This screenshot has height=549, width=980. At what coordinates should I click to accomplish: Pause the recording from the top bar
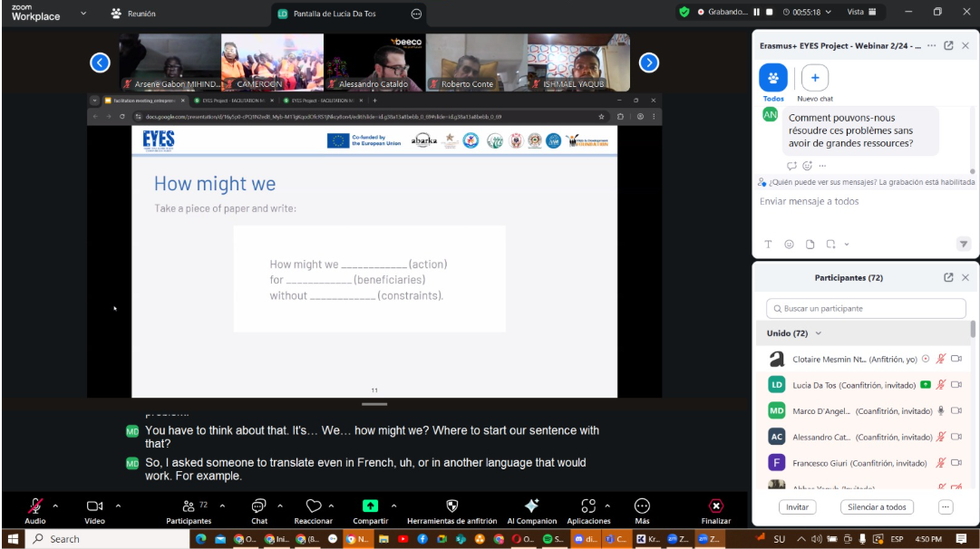coord(756,13)
